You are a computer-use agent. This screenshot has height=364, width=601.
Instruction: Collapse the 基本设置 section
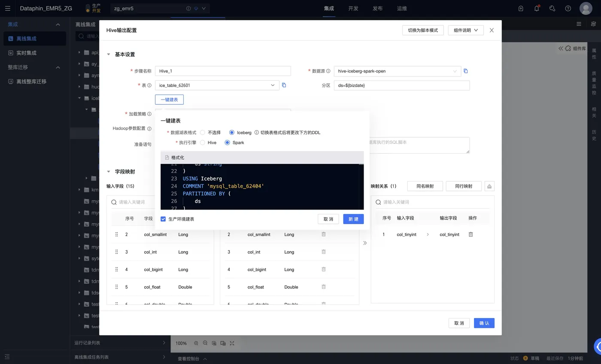(x=109, y=55)
